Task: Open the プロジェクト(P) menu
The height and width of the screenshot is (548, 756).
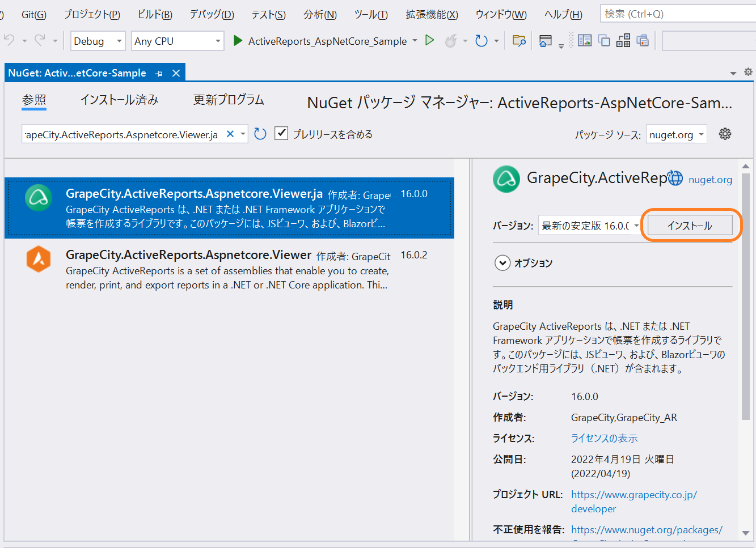Action: coord(92,14)
